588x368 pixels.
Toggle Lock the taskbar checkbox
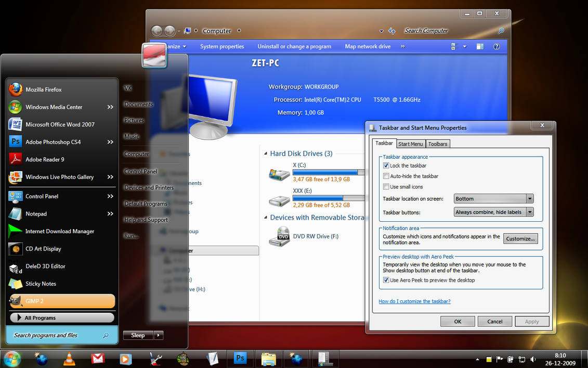coord(386,166)
